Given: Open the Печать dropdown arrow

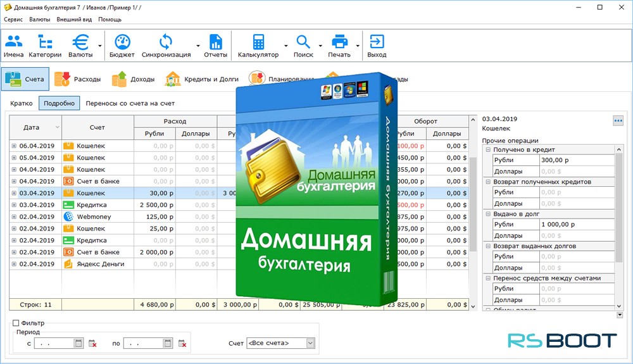Looking at the screenshot, I should [357, 46].
